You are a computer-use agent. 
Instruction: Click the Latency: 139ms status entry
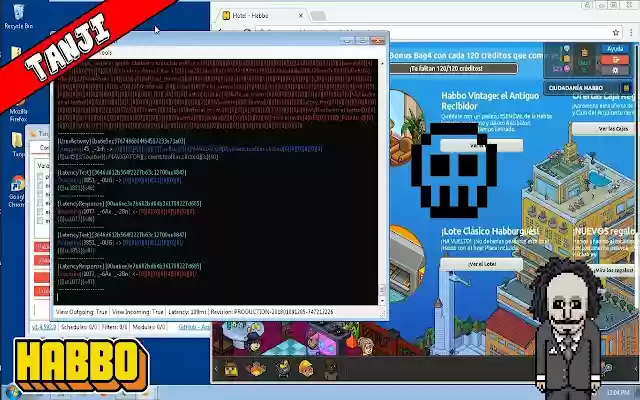187,312
